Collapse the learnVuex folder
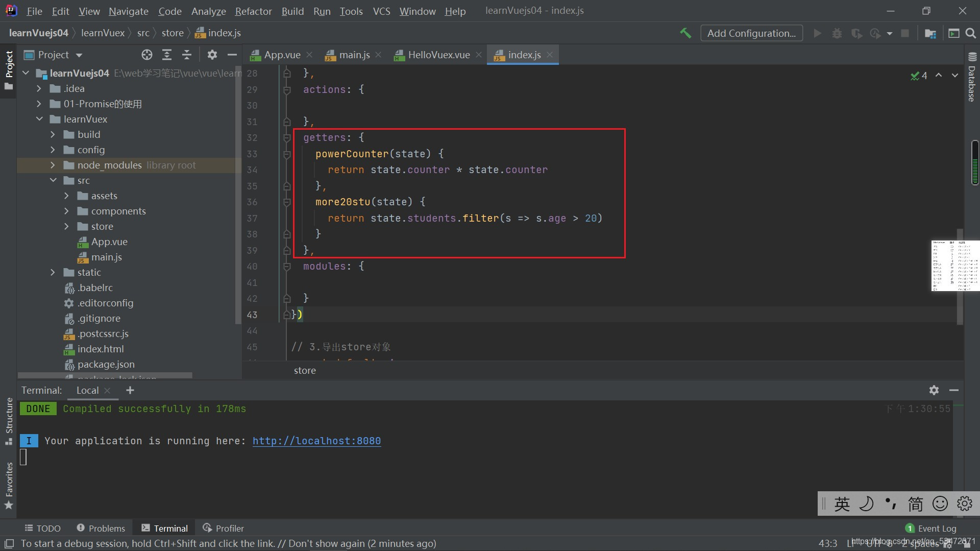Screen dimensions: 980x551 tap(39, 119)
